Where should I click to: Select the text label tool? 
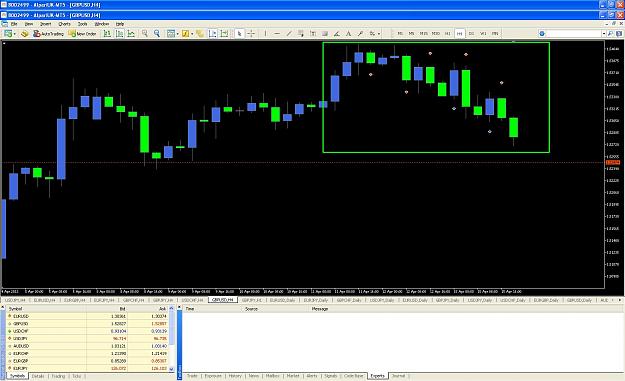[348, 34]
